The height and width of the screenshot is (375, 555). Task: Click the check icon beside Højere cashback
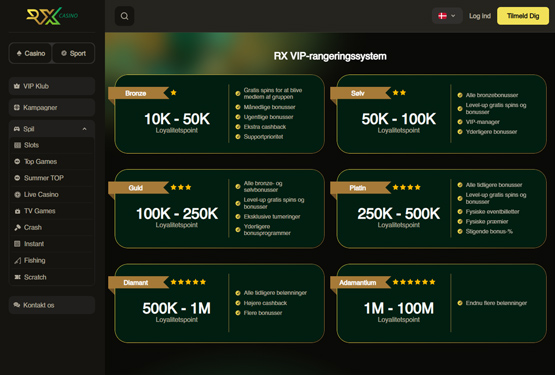238,303
